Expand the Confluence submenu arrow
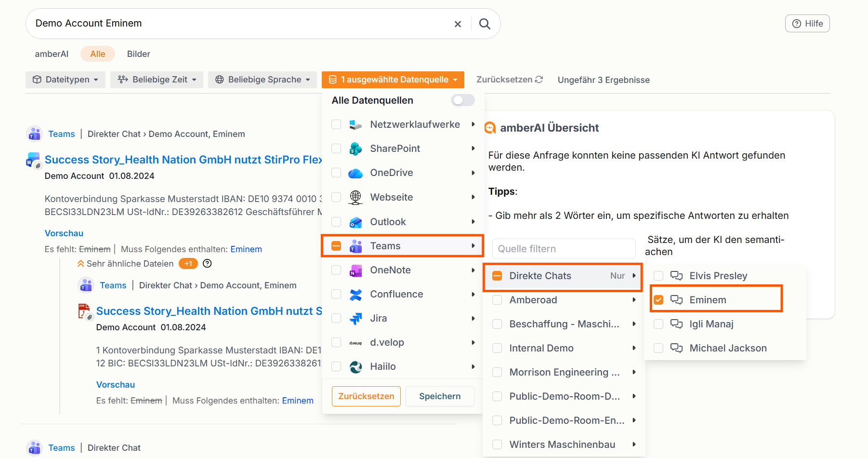 coord(473,295)
